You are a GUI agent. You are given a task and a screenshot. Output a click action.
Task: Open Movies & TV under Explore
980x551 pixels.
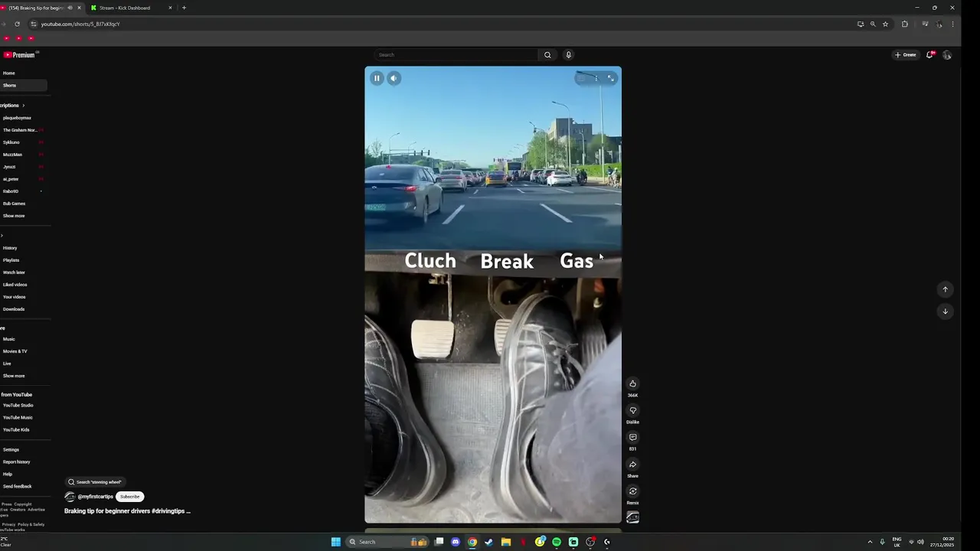click(x=15, y=351)
